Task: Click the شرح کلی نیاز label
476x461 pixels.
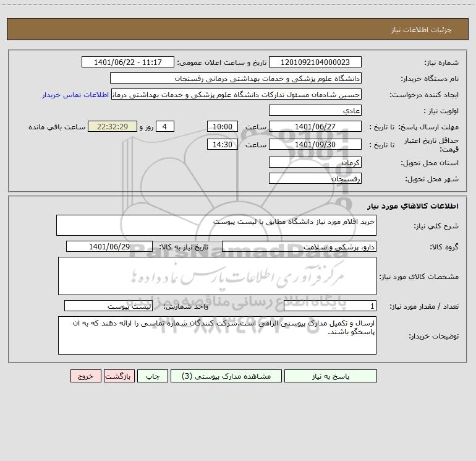Action: (x=436, y=226)
